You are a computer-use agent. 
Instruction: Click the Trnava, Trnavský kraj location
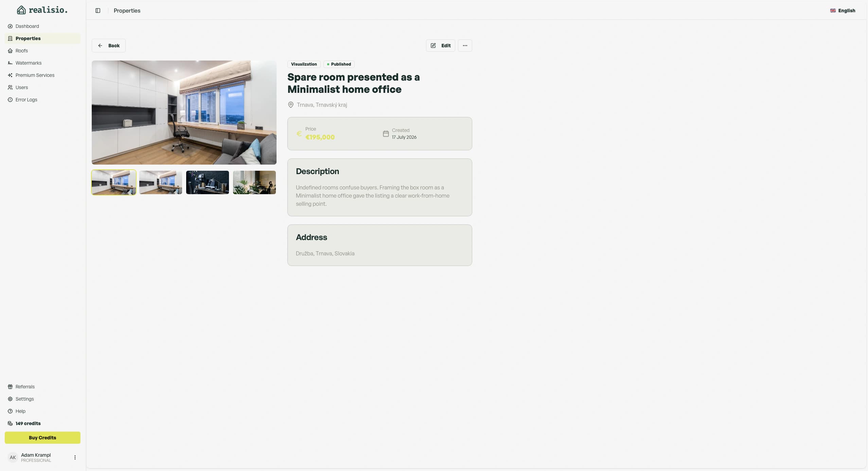click(x=322, y=105)
